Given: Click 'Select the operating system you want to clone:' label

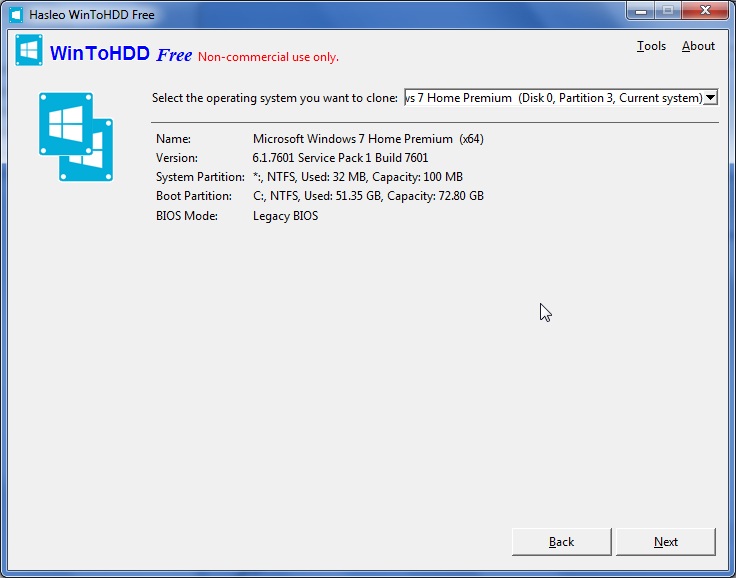Looking at the screenshot, I should (275, 98).
